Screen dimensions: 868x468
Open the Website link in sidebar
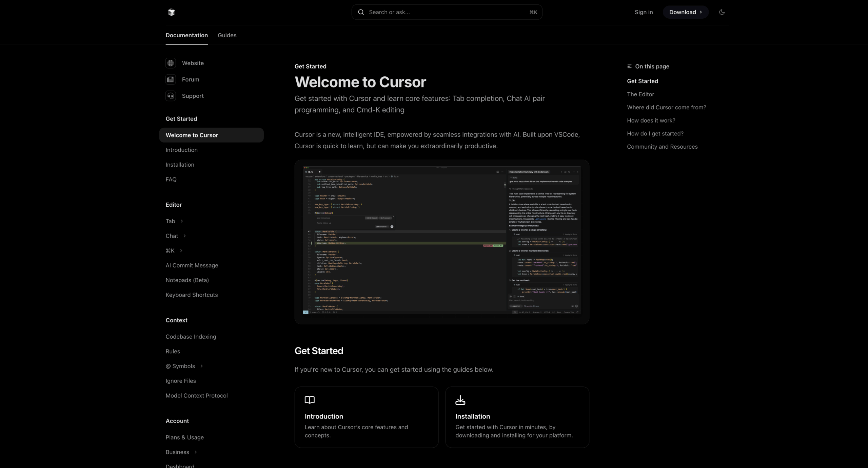pos(193,63)
